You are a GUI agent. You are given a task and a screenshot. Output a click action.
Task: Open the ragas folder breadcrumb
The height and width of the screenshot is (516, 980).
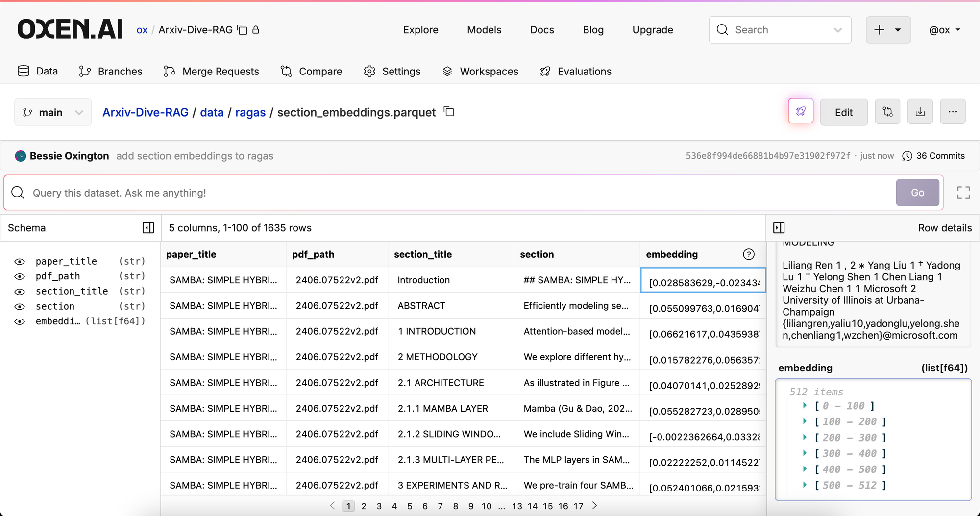click(x=250, y=112)
